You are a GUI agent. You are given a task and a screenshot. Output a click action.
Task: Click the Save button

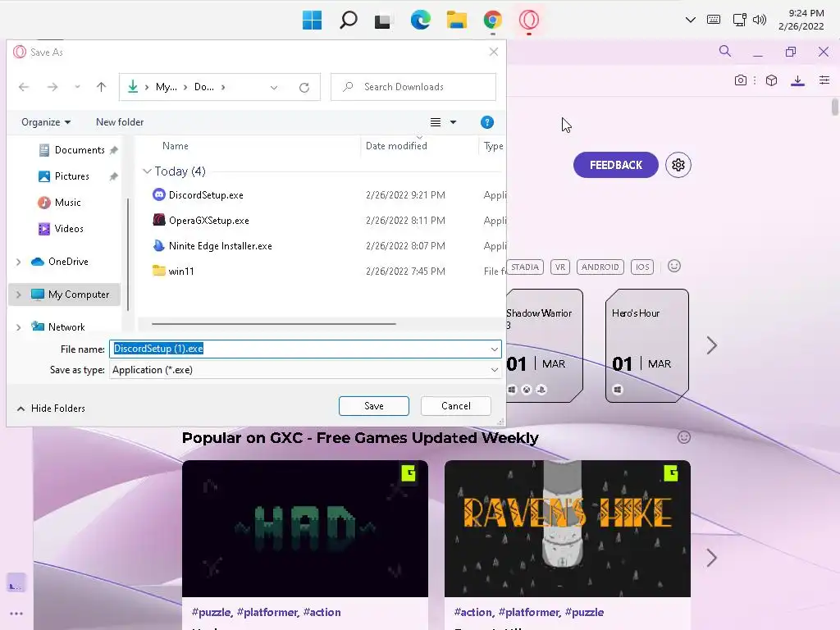(x=374, y=406)
